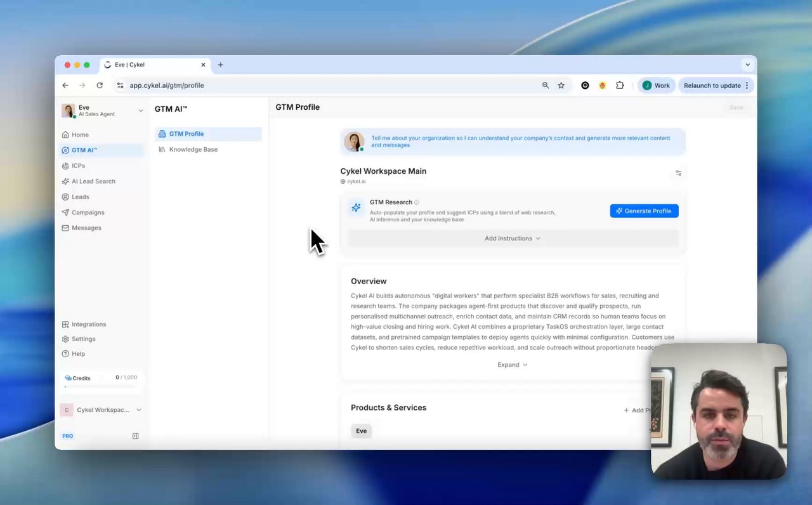The height and width of the screenshot is (505, 812).
Task: Close the Eve | Cykel tab
Action: tap(203, 65)
